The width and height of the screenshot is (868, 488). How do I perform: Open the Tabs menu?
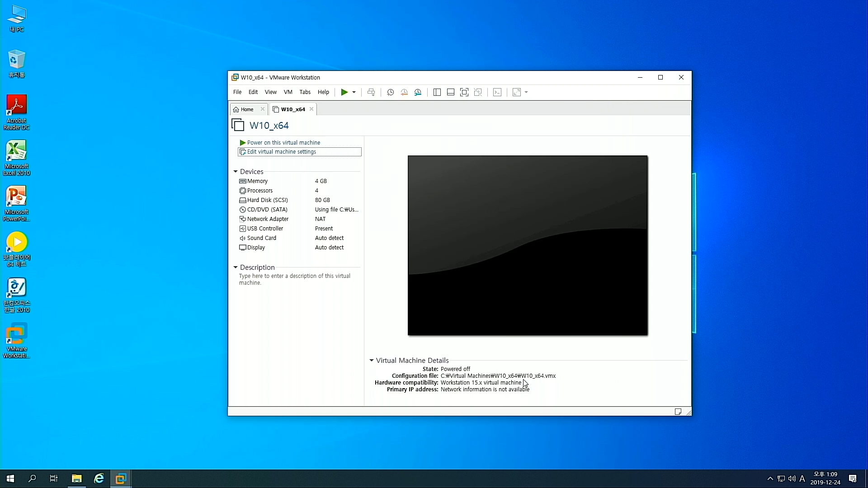pyautogui.click(x=305, y=92)
